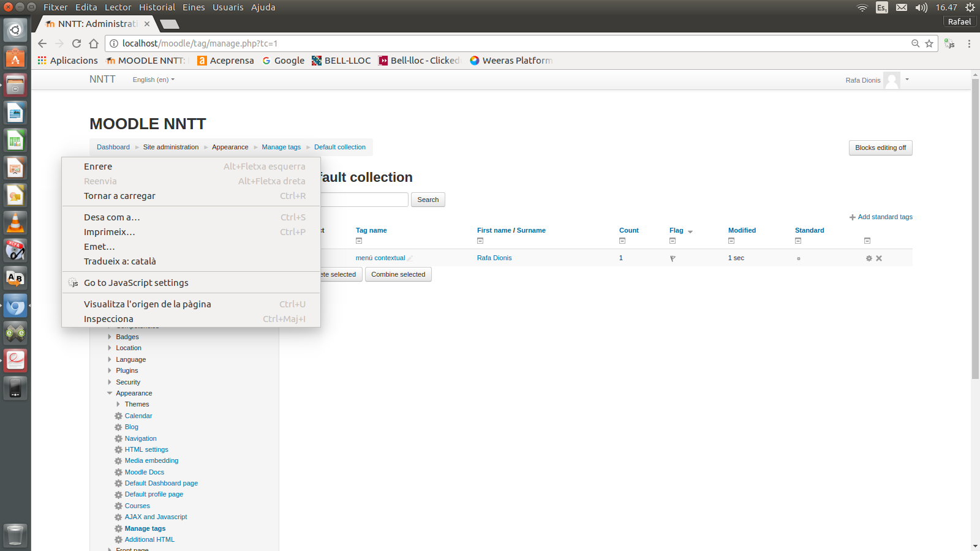
Task: Bookmark this page with the star icon
Action: click(929, 43)
